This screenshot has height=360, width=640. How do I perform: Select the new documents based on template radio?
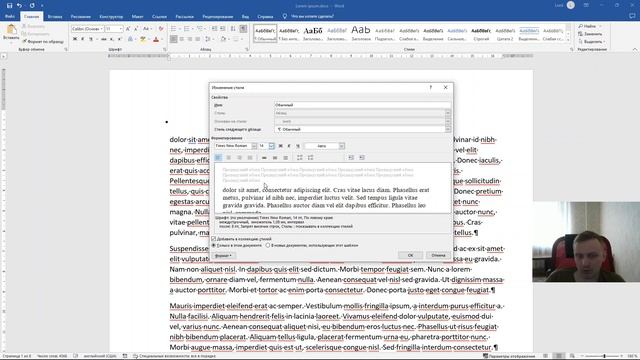click(x=268, y=245)
